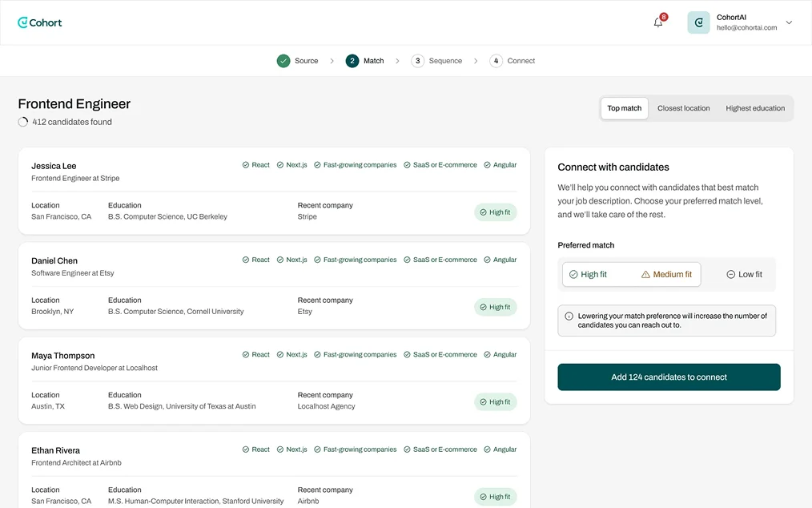The width and height of the screenshot is (812, 508).
Task: Click the info icon in lowering match note
Action: click(x=569, y=316)
